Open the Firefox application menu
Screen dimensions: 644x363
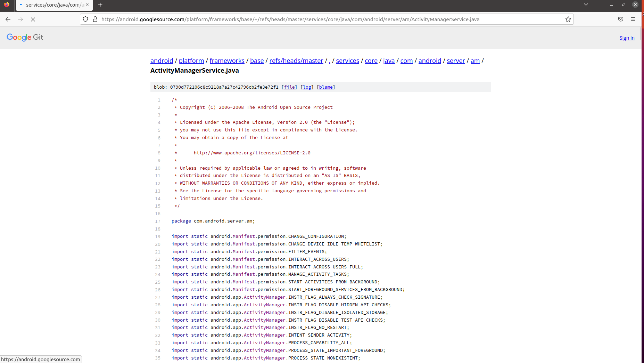coord(633,19)
